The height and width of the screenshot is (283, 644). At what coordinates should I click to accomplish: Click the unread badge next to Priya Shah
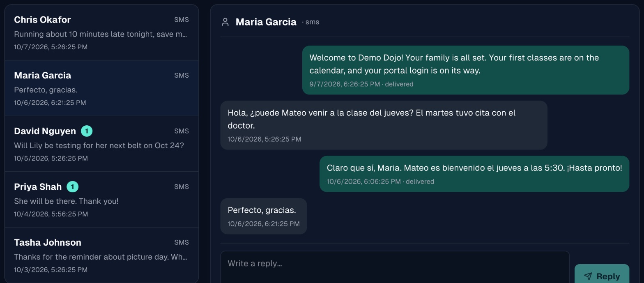click(72, 186)
